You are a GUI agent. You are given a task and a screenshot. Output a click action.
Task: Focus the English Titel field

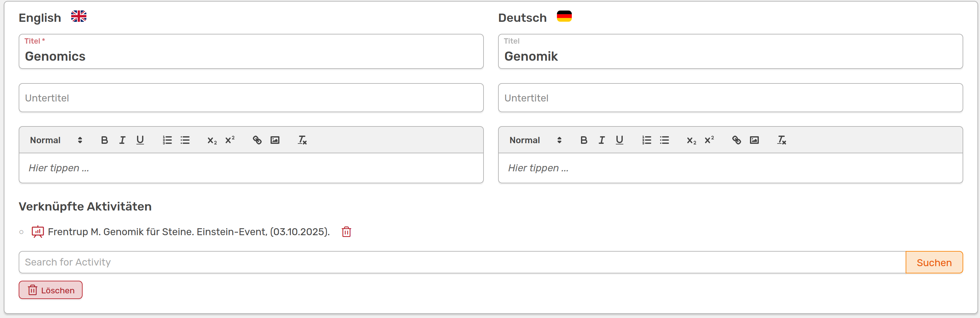coord(251,56)
